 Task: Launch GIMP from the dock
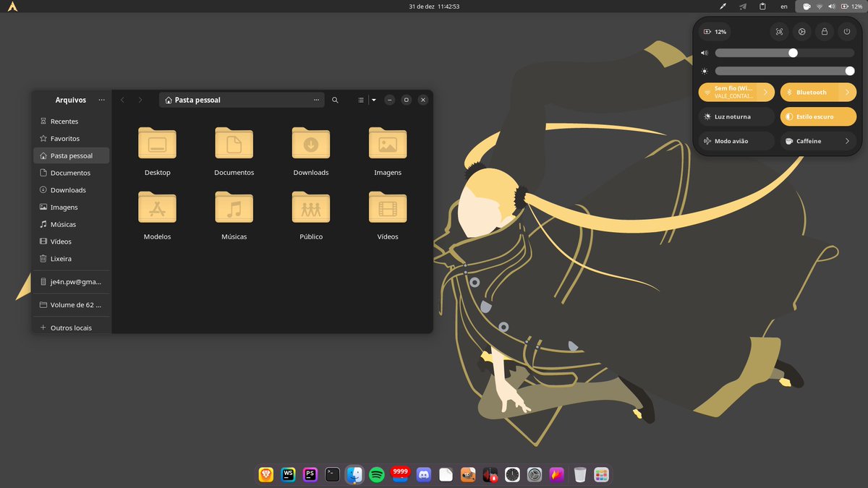tap(468, 475)
